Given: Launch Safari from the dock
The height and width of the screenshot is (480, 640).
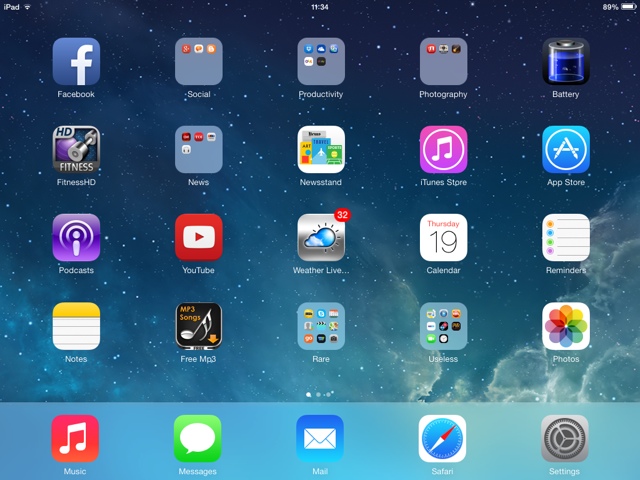Looking at the screenshot, I should pos(442,439).
